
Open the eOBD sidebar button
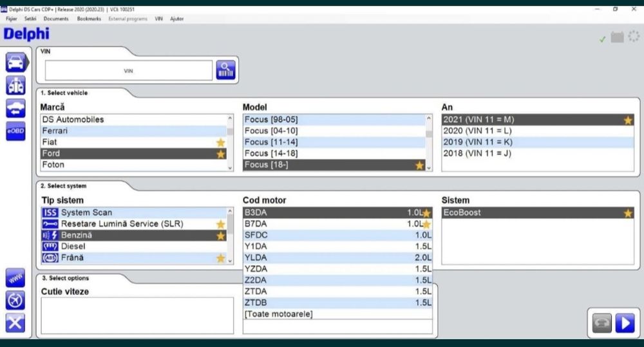15,131
